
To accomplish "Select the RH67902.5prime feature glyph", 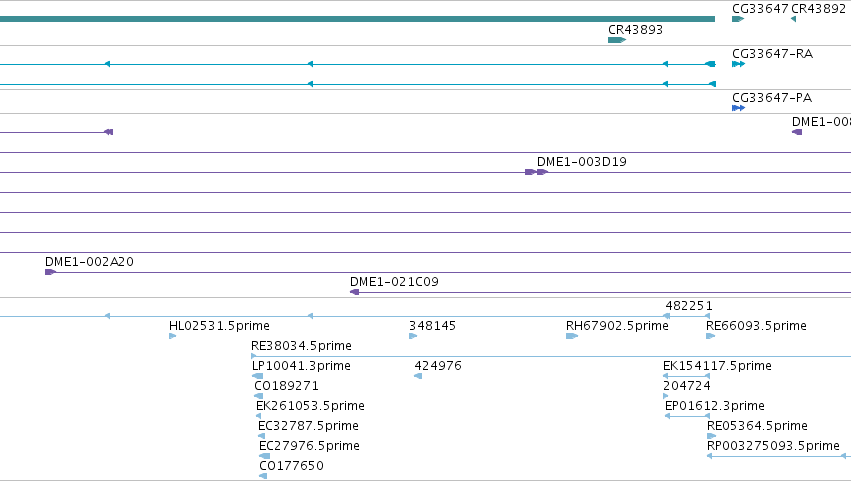I will [x=572, y=336].
